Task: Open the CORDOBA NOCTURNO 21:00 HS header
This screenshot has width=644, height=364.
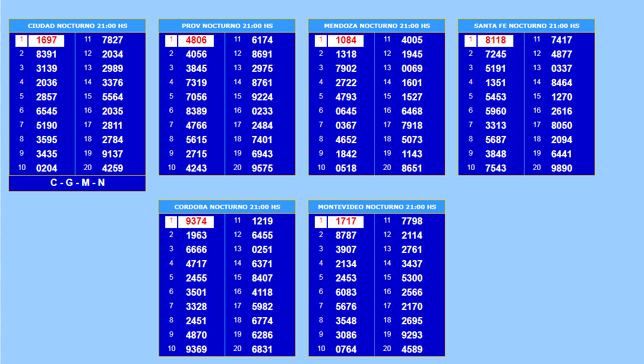Action: (x=227, y=207)
